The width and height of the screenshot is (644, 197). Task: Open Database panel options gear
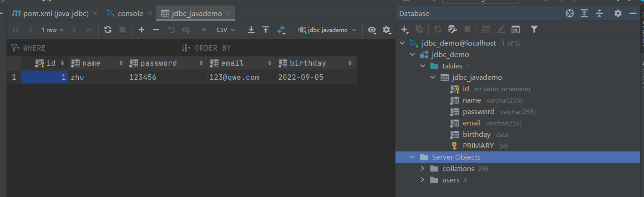pos(618,13)
